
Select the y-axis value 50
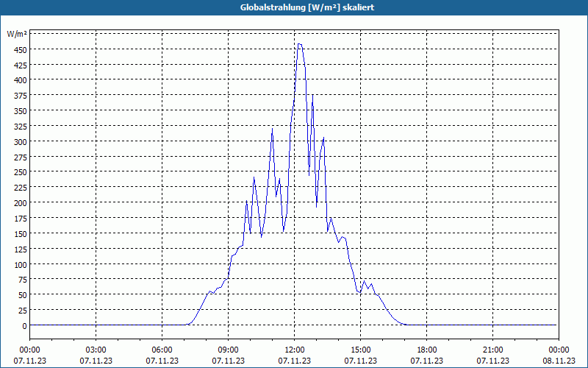point(22,295)
